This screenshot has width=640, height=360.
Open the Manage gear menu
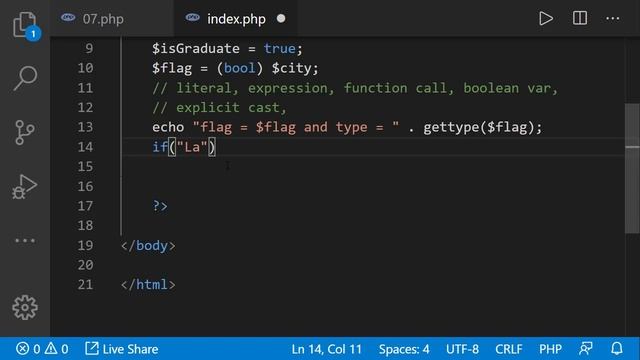tap(25, 307)
